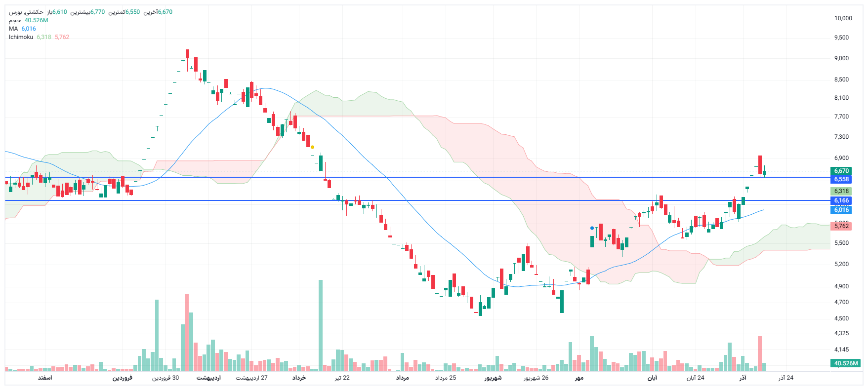Image resolution: width=868 pixels, height=390 pixels.
Task: Click the حجم volume legend label
Action: tap(15, 20)
